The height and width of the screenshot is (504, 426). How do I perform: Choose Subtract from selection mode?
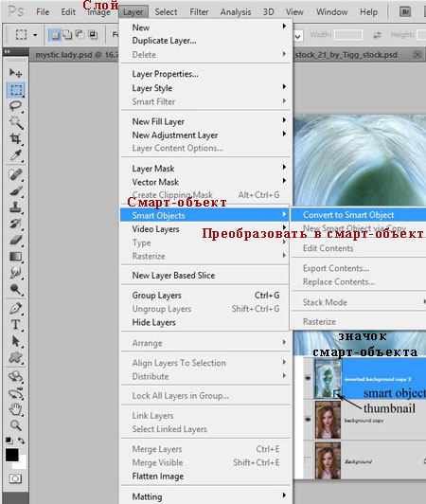(x=80, y=34)
